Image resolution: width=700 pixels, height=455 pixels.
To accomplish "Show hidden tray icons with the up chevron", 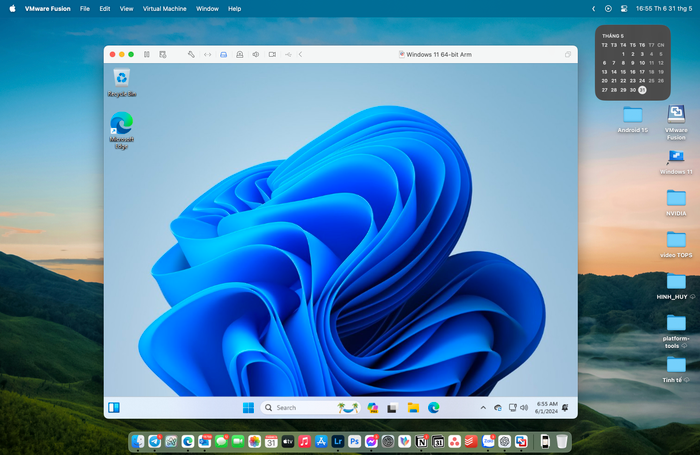I will click(483, 408).
